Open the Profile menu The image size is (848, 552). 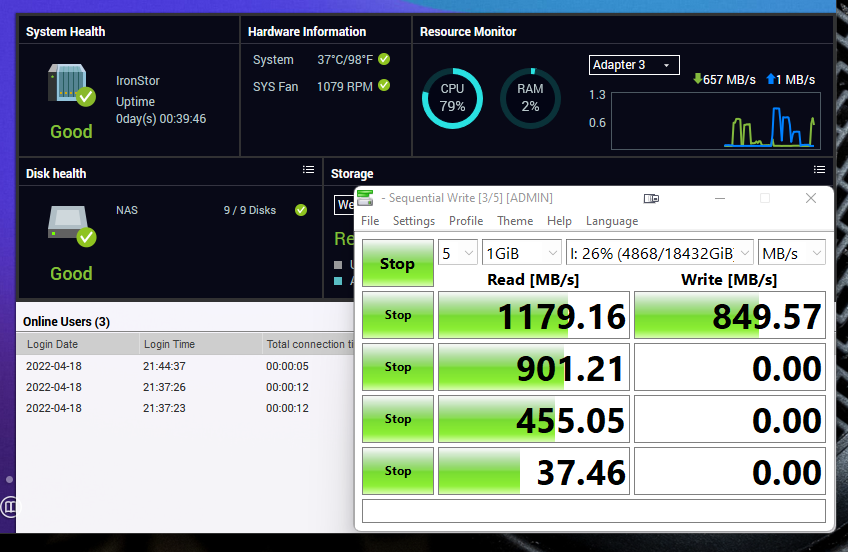tap(466, 221)
